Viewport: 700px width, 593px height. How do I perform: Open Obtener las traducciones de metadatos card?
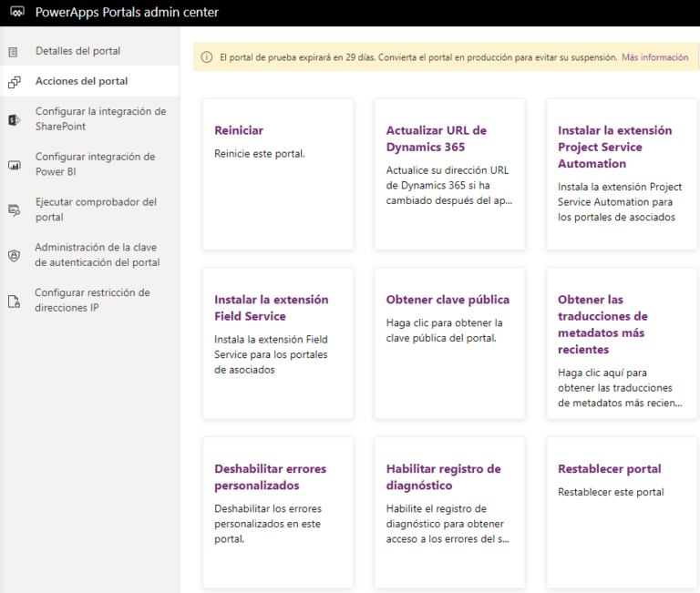tap(622, 343)
